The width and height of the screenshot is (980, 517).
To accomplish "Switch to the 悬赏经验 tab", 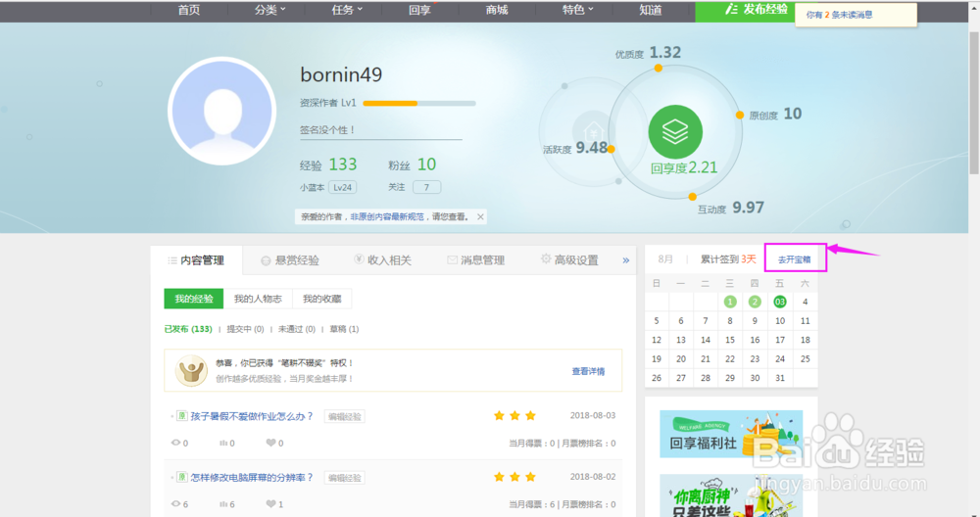I will pyautogui.click(x=289, y=260).
